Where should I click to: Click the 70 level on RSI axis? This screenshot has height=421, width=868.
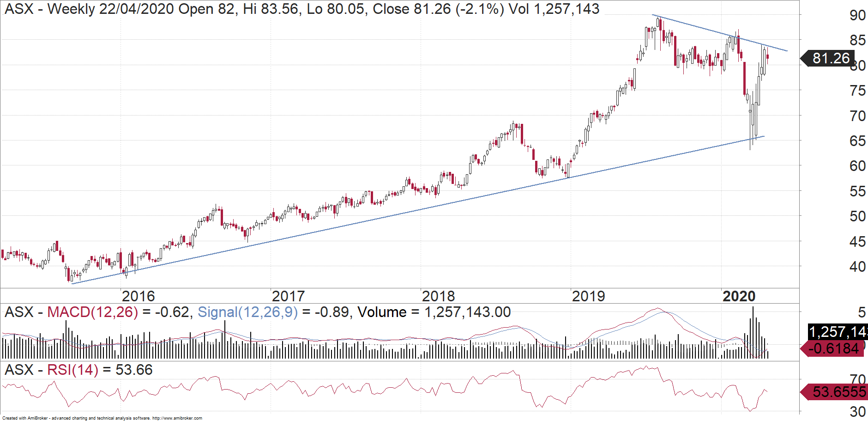pyautogui.click(x=857, y=379)
